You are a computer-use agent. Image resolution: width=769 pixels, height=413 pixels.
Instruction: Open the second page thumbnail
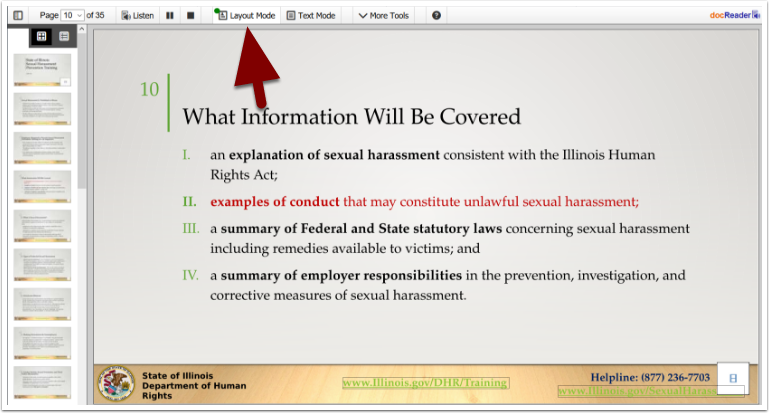pos(42,109)
